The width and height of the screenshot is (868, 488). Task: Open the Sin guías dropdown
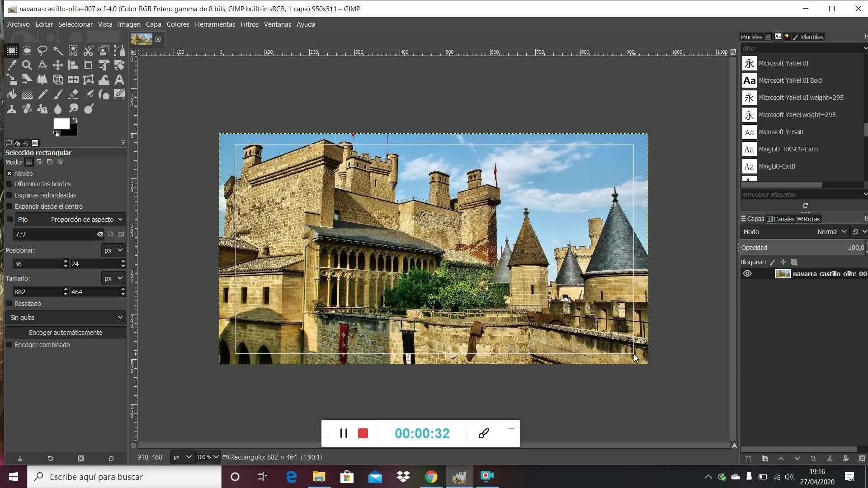66,318
